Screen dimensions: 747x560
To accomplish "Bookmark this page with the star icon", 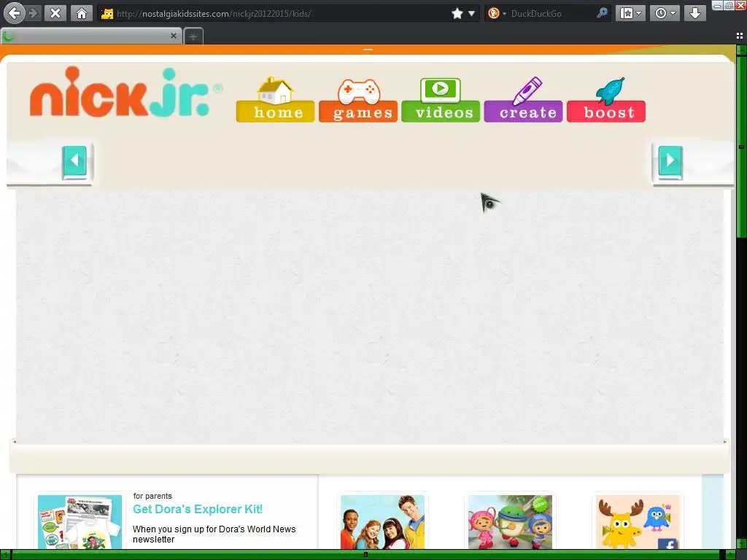I will tap(457, 13).
